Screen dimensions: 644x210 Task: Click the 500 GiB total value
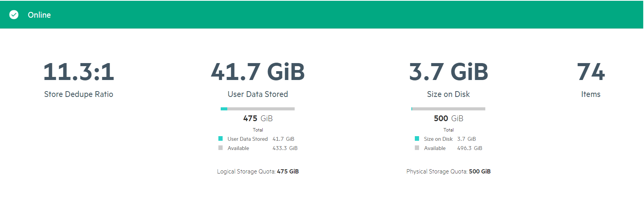coord(448,118)
